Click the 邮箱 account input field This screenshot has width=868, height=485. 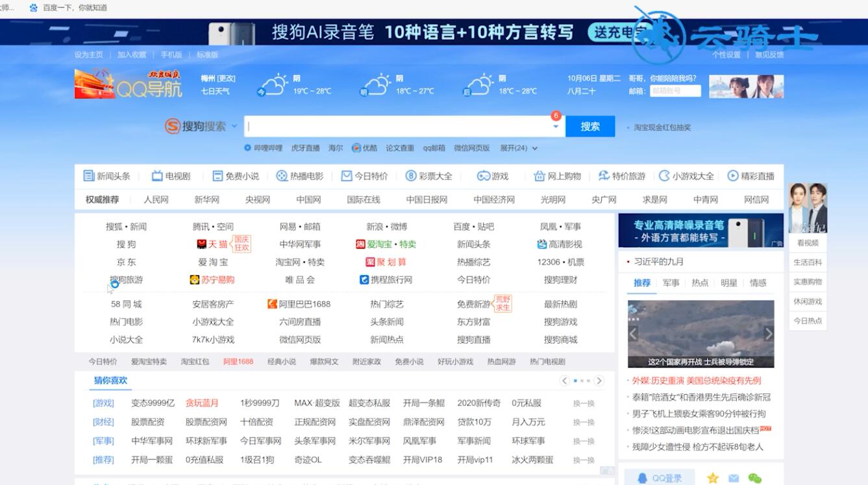(x=675, y=91)
